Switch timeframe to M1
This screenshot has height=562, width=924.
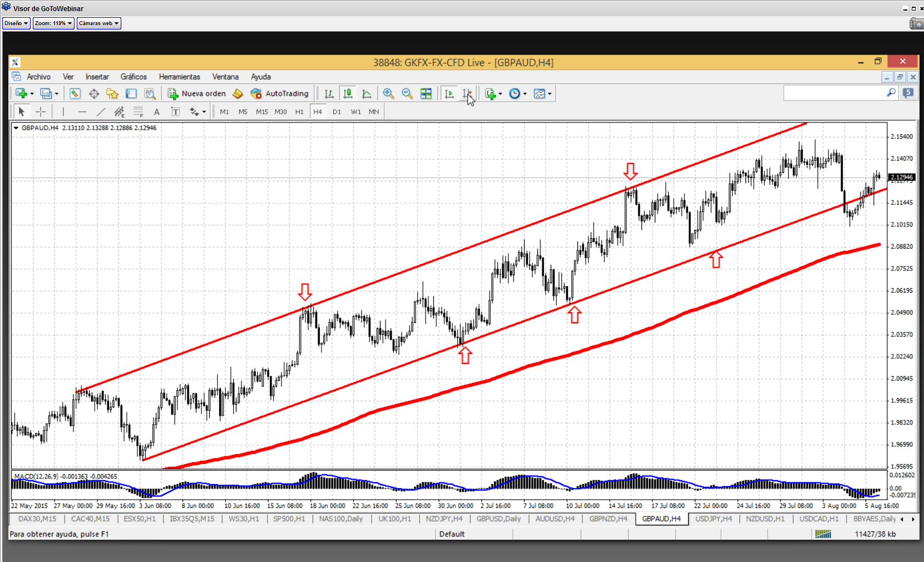click(x=224, y=112)
